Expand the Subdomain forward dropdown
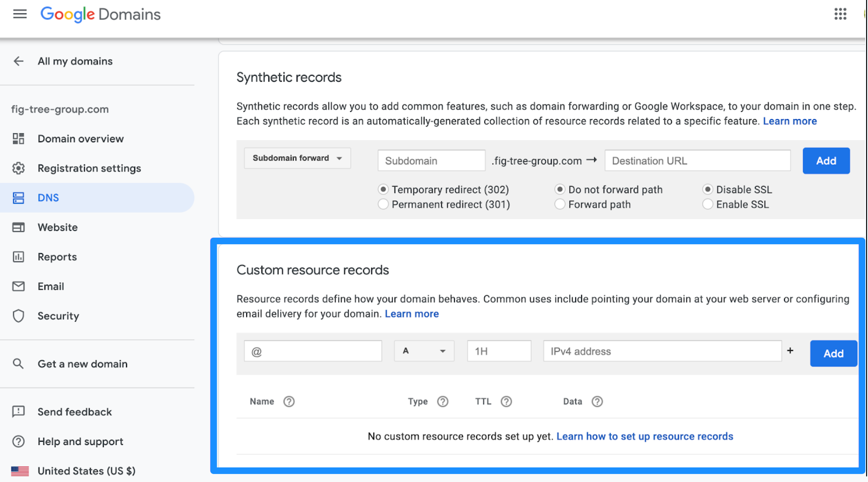This screenshot has width=868, height=482. click(297, 158)
